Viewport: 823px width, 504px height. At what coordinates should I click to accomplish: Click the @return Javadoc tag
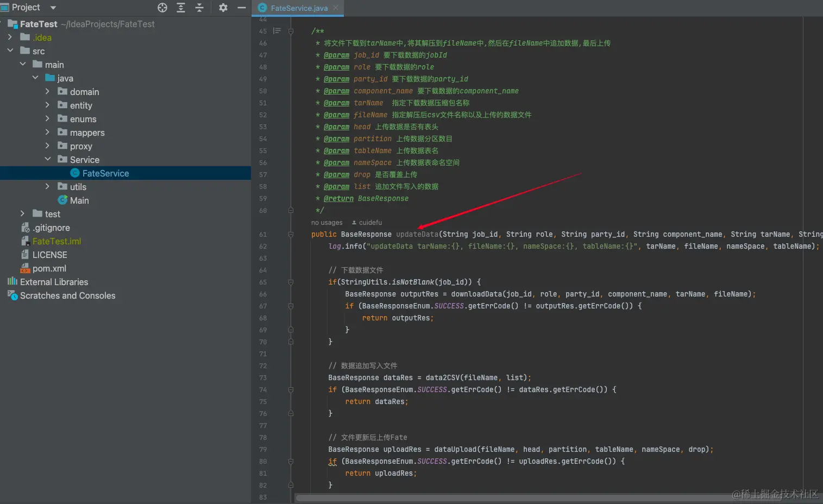point(338,199)
